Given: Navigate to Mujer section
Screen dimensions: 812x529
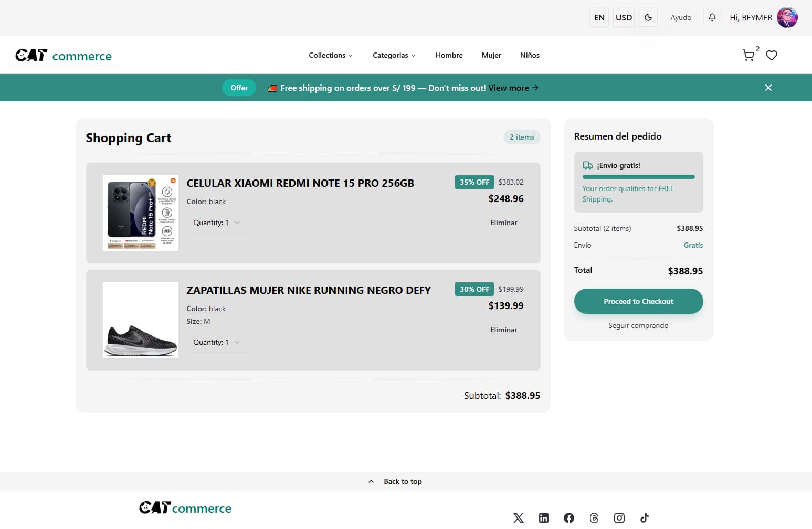Looking at the screenshot, I should 491,55.
